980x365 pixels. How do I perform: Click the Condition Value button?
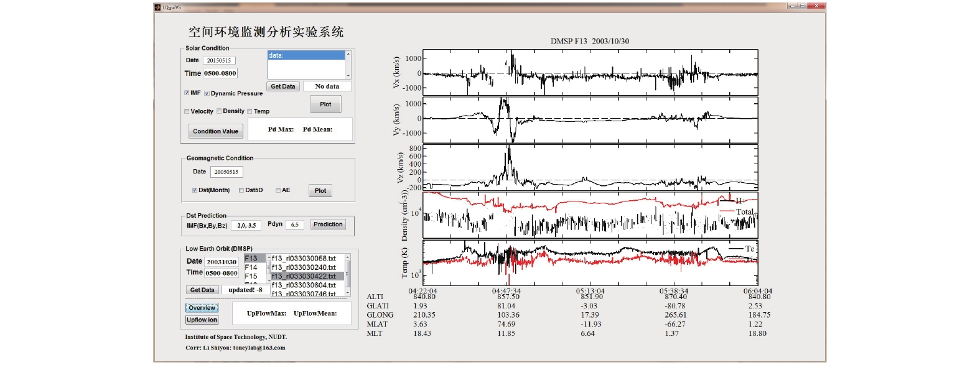(x=215, y=131)
